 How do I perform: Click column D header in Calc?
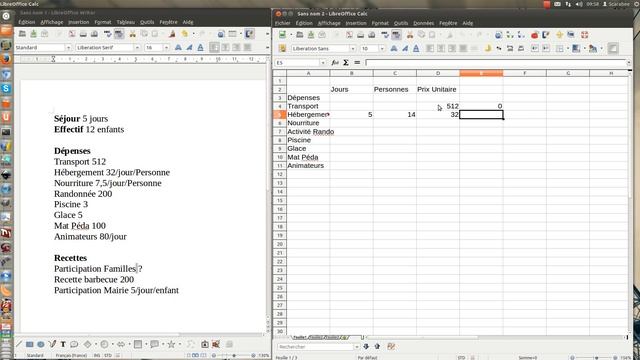pos(438,73)
